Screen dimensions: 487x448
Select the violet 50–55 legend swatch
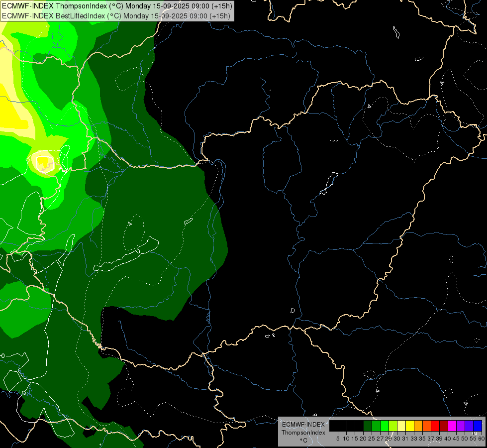(469, 426)
